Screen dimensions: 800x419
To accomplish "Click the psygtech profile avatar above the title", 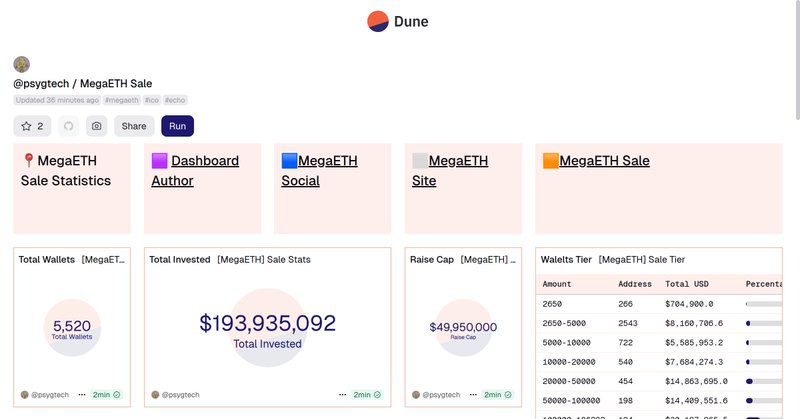I will [x=21, y=64].
